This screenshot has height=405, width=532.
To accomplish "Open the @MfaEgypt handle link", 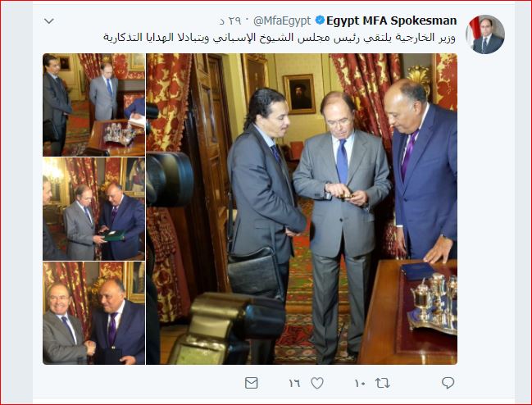I will pyautogui.click(x=282, y=21).
